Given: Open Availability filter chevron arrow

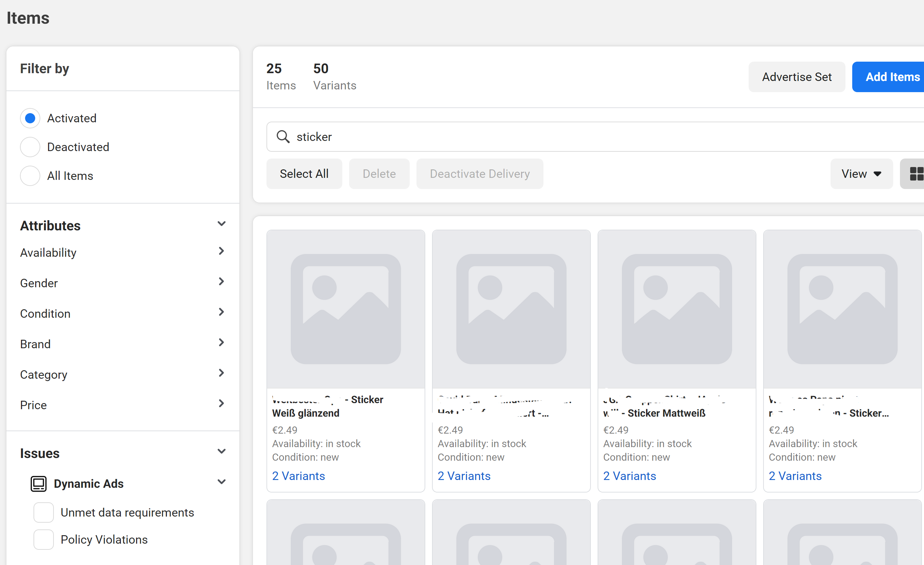Looking at the screenshot, I should (x=221, y=251).
